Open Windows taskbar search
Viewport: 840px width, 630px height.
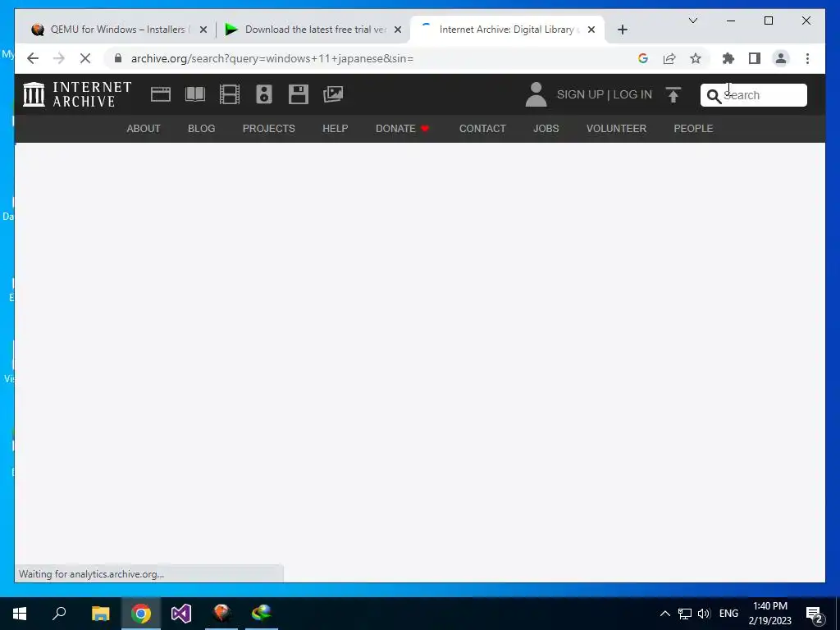[x=59, y=614]
